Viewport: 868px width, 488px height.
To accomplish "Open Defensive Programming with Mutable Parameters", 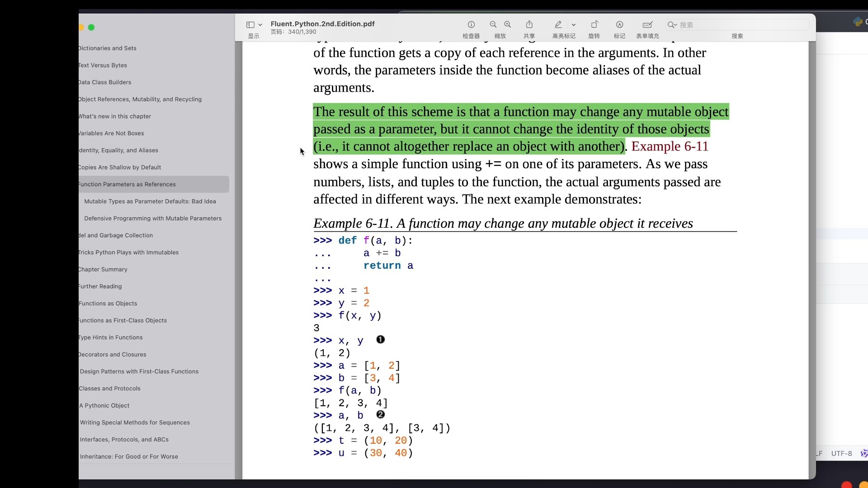I will (x=153, y=218).
